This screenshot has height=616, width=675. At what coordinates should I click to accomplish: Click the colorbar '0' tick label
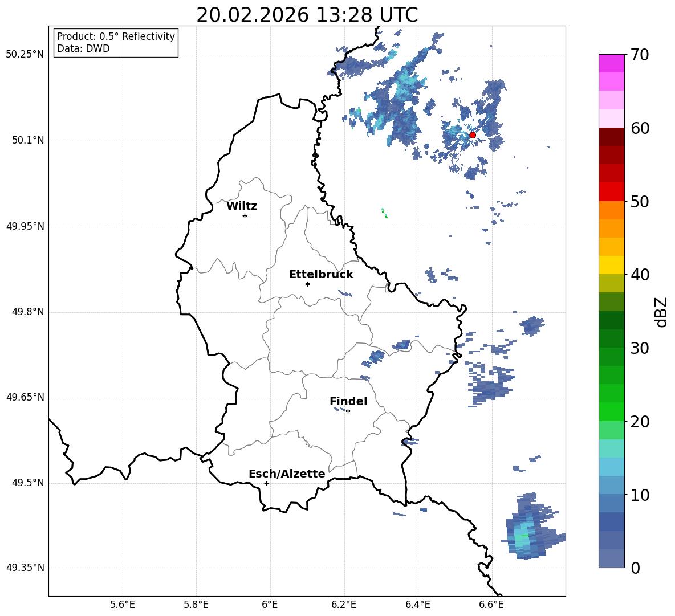[635, 568]
